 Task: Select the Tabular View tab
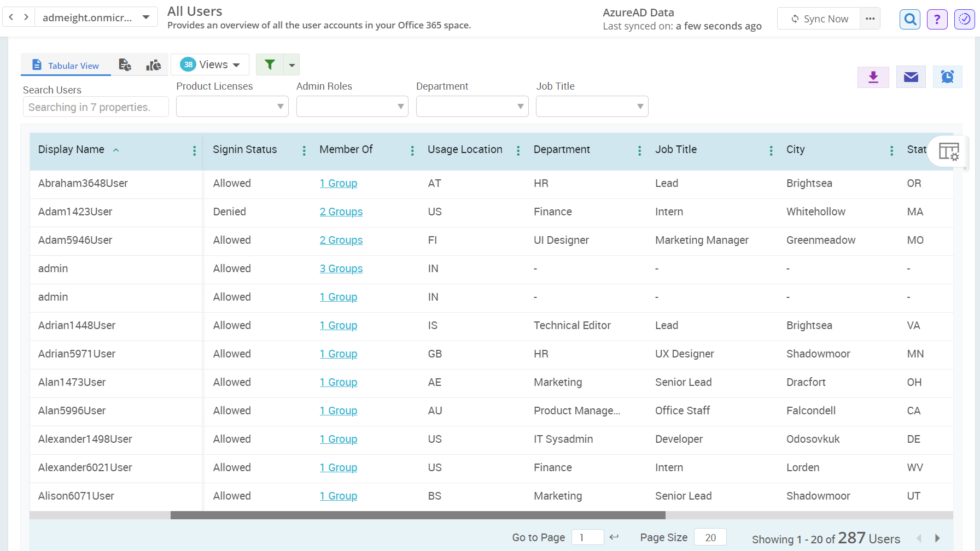[x=65, y=65]
